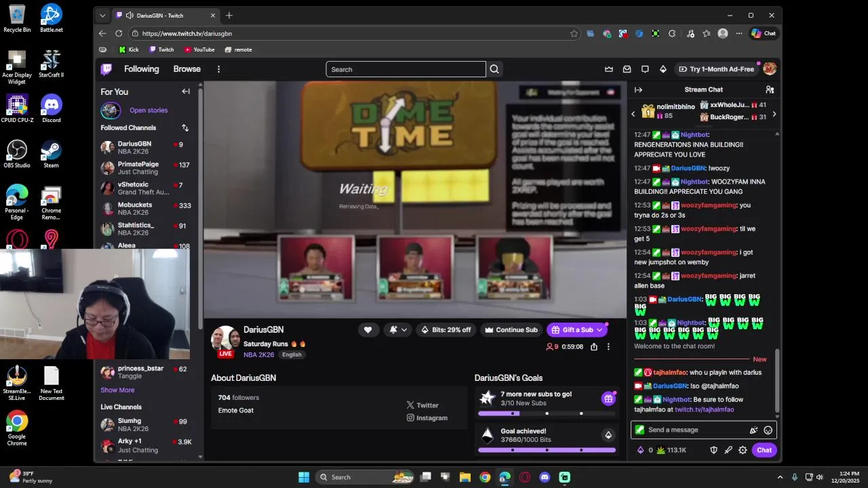Click Bits balance icon in chat
The image size is (868, 488).
645,450
